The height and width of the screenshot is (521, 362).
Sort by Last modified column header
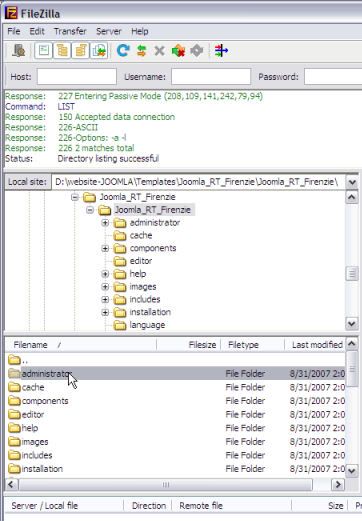tap(315, 345)
